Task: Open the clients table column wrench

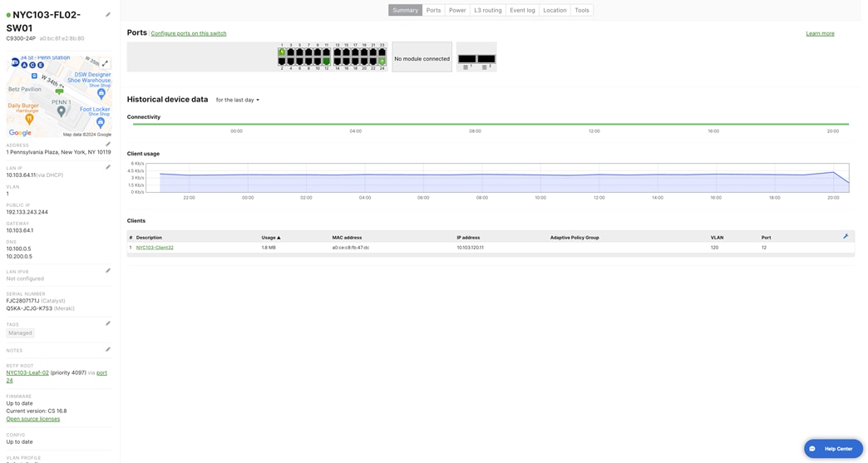Action: click(846, 237)
